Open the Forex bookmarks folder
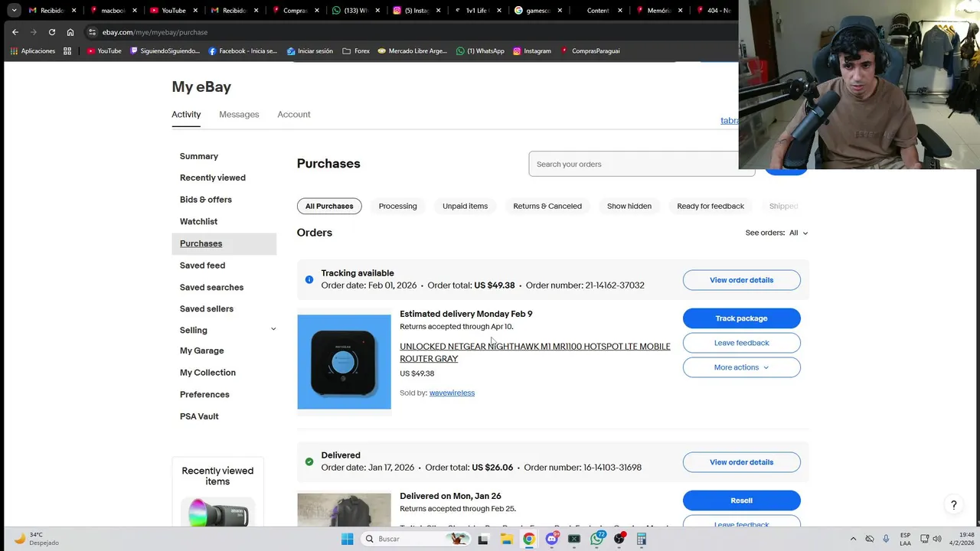This screenshot has height=551, width=980. tap(356, 51)
